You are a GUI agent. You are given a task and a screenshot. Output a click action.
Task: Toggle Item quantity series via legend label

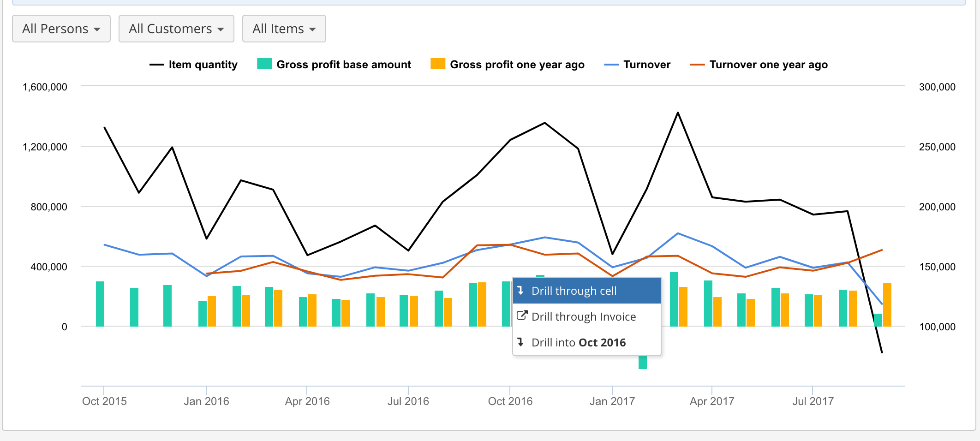pos(203,65)
